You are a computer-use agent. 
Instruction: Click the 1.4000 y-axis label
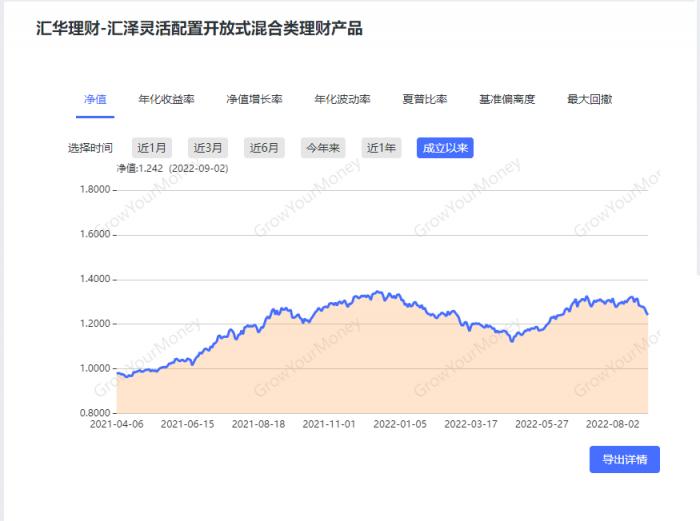(x=95, y=279)
